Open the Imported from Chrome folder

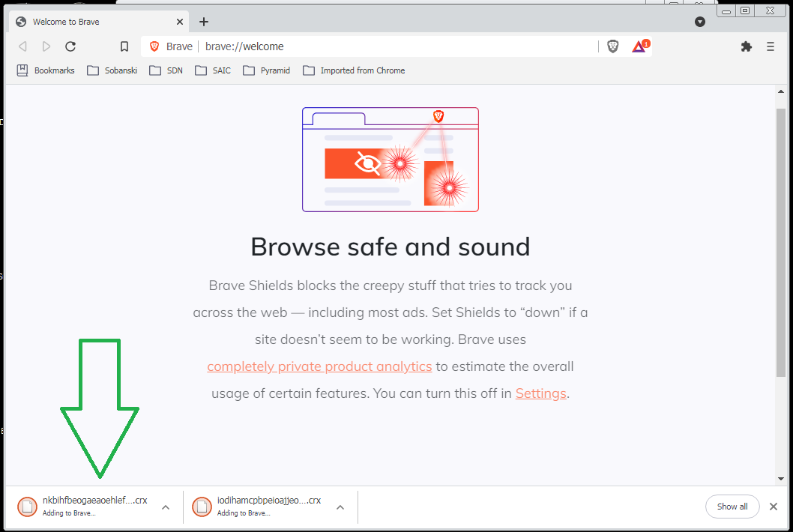pos(354,70)
